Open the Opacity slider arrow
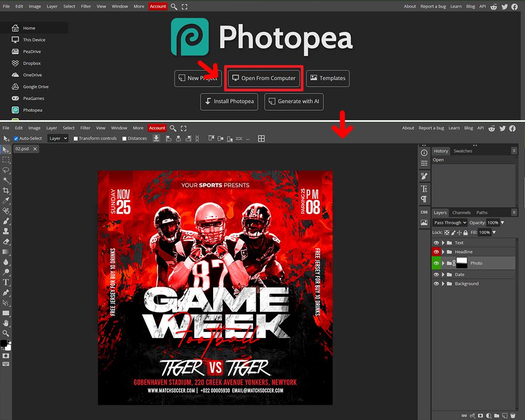Screen dimensions: 525x420 pyautogui.click(x=502, y=223)
